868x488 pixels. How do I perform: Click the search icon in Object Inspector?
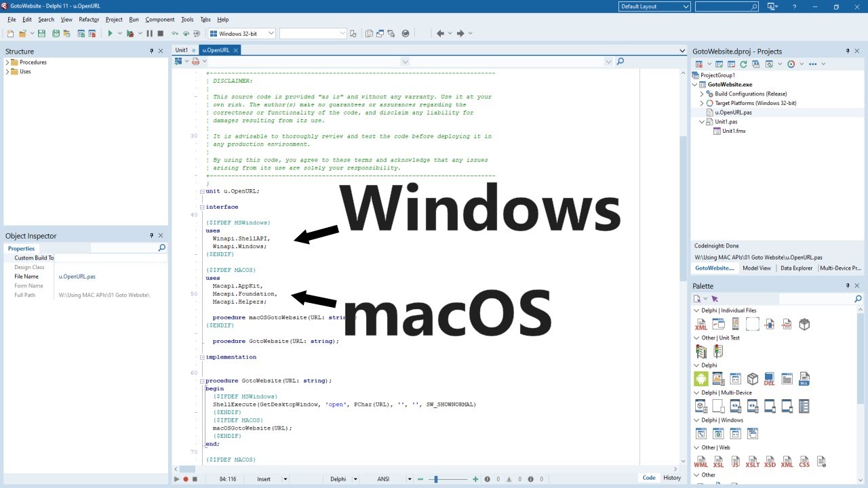click(x=161, y=248)
